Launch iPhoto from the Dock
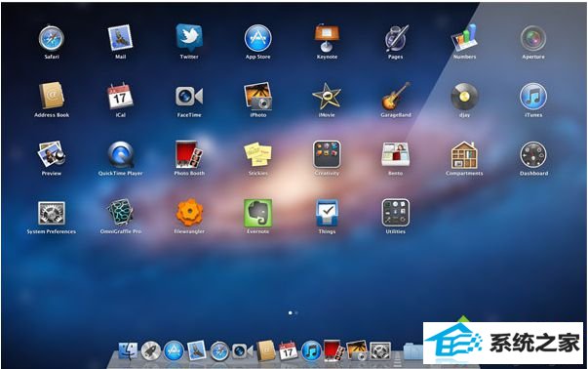 point(357,351)
